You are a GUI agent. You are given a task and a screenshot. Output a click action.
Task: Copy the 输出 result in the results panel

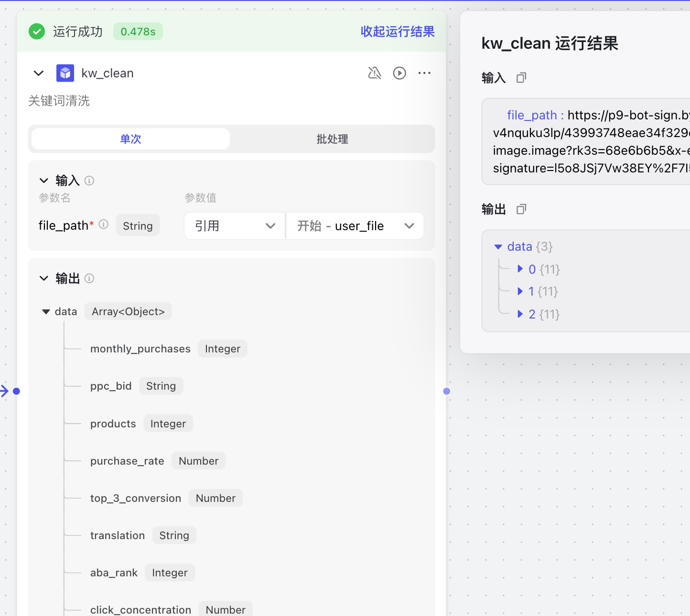click(x=521, y=209)
